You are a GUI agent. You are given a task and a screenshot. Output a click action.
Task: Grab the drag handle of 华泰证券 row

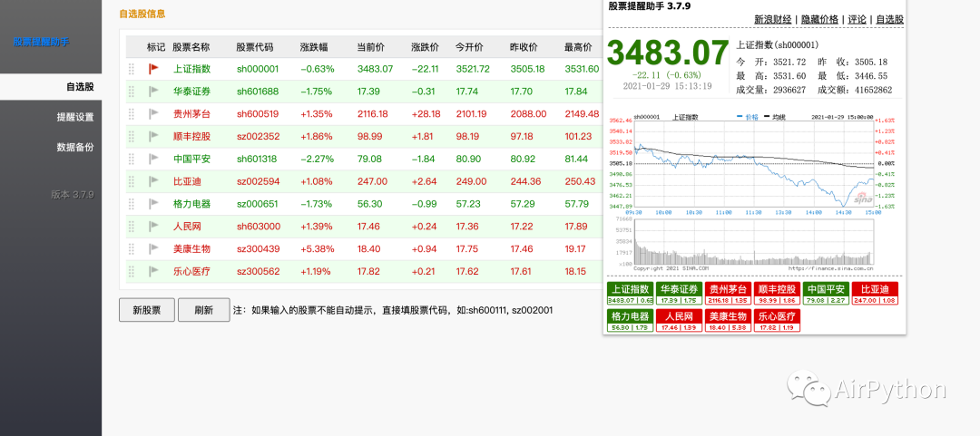click(132, 92)
